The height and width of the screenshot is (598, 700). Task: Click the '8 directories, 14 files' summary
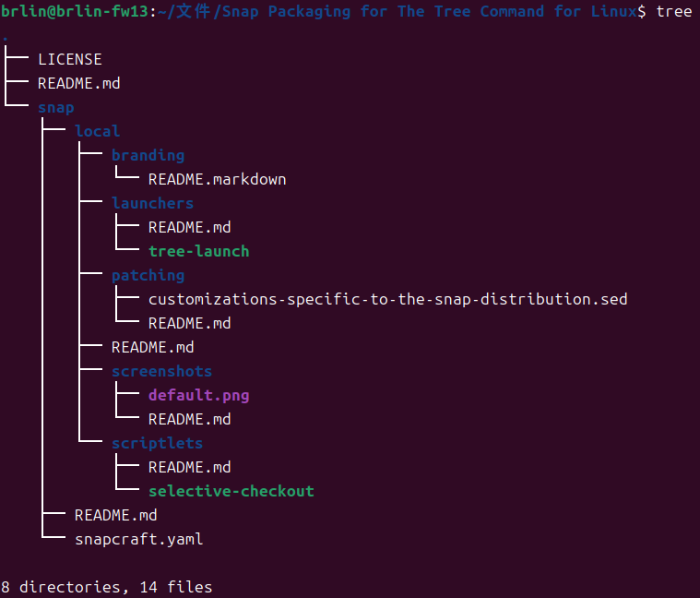click(x=106, y=587)
